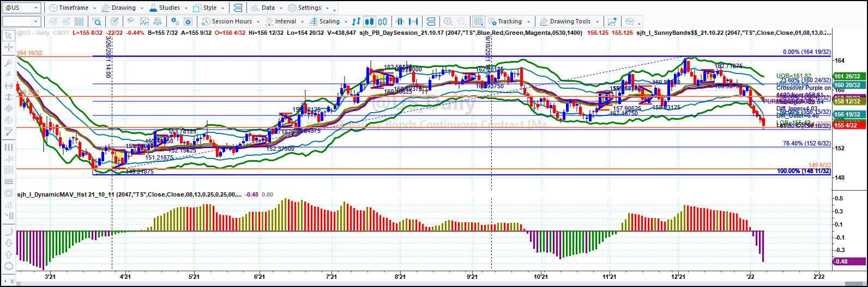Viewport: 868px width, 287px height.
Task: Select the arc drawing tool
Action: (x=8, y=231)
